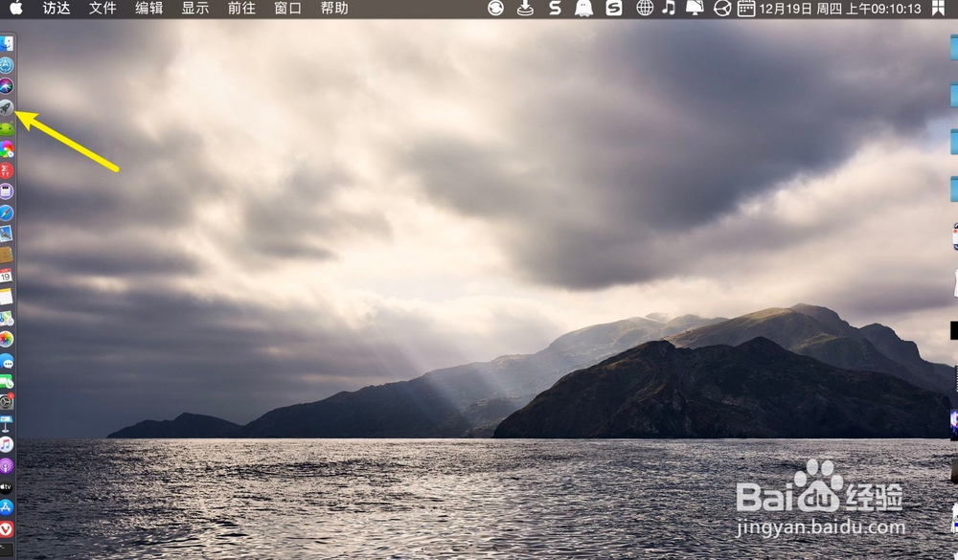Image resolution: width=958 pixels, height=560 pixels.
Task: Click the date and time 12月19日 周四
Action: pyautogui.click(x=839, y=9)
